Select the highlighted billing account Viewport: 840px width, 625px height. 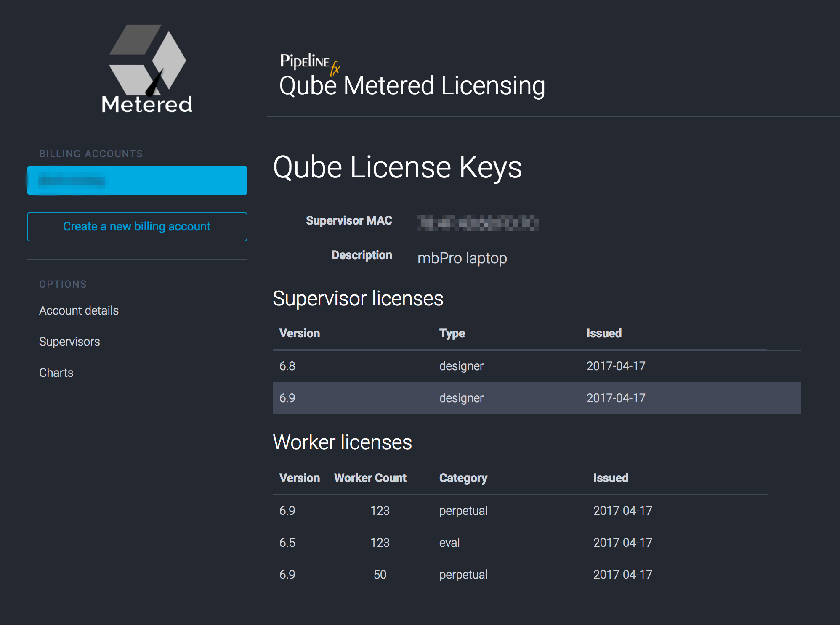(137, 180)
